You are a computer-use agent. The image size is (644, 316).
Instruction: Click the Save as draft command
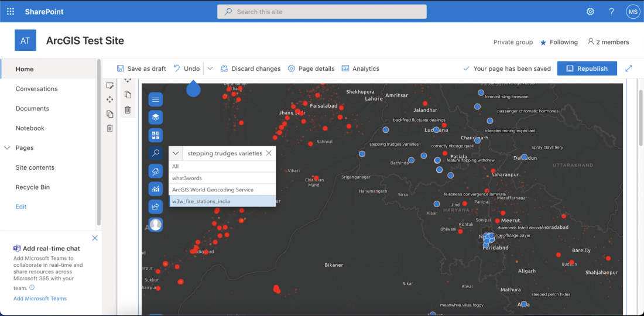click(141, 68)
